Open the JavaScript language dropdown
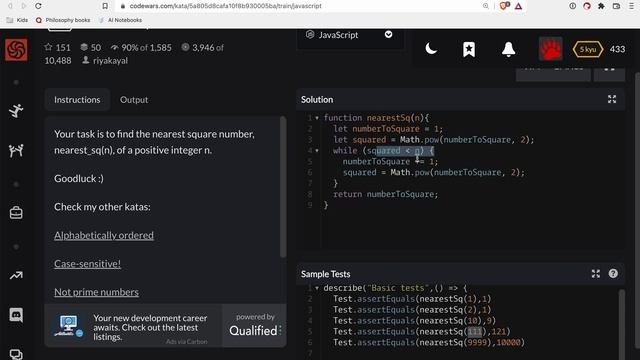 pyautogui.click(x=350, y=35)
